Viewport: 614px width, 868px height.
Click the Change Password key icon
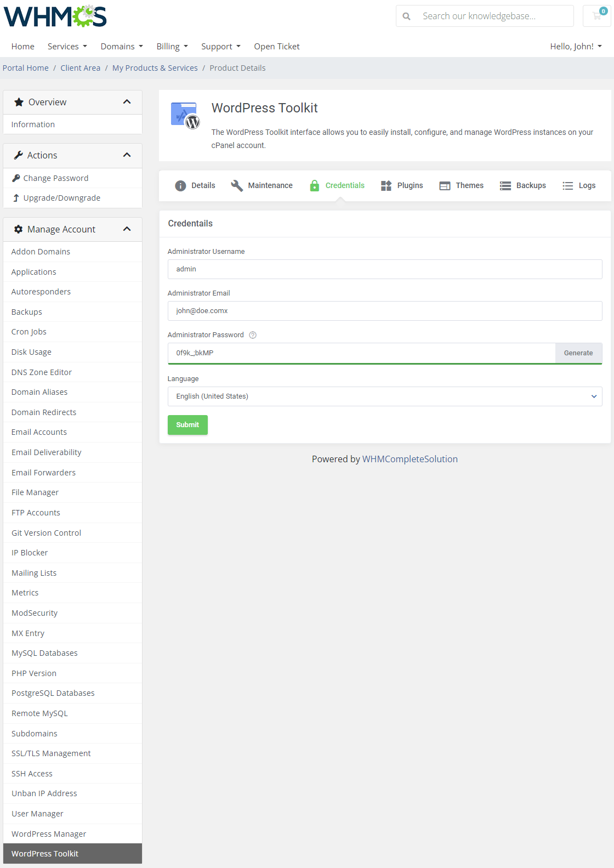pos(16,178)
